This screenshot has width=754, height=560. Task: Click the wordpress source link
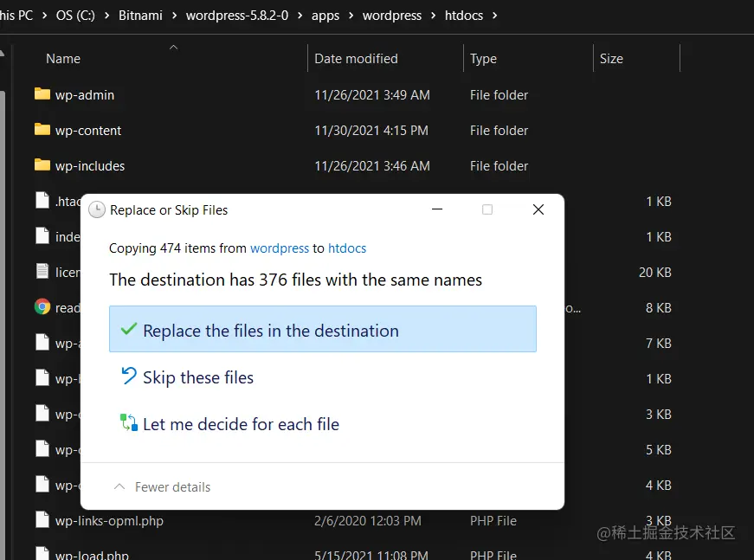279,248
